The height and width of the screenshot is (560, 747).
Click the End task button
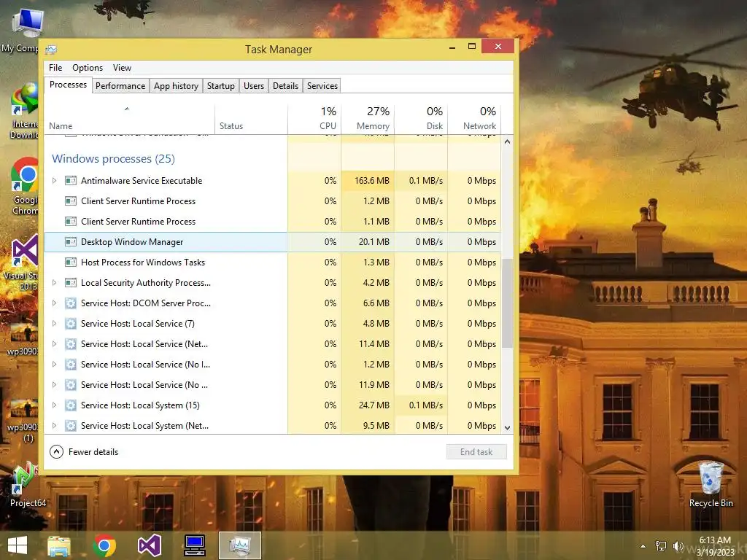(x=476, y=452)
